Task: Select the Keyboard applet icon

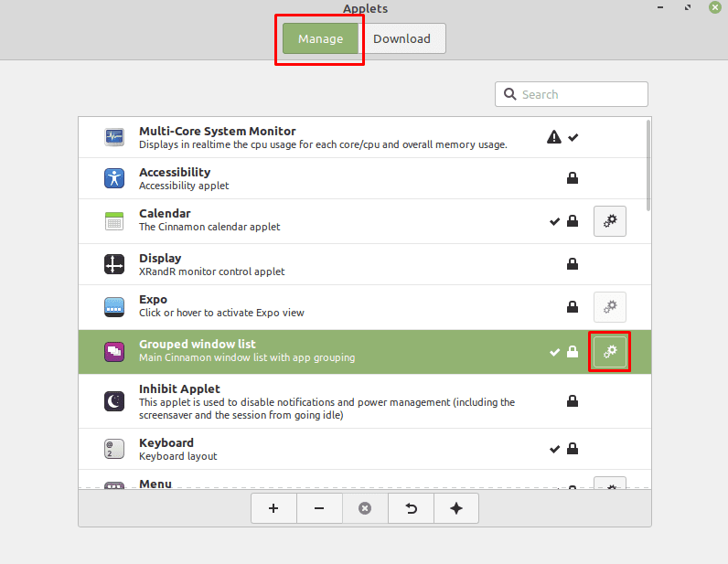Action: (114, 449)
